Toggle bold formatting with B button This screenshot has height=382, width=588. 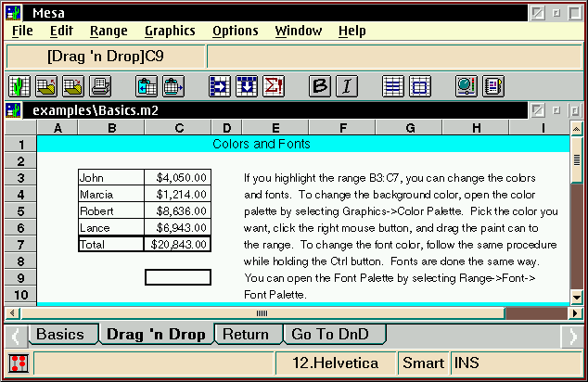[320, 87]
